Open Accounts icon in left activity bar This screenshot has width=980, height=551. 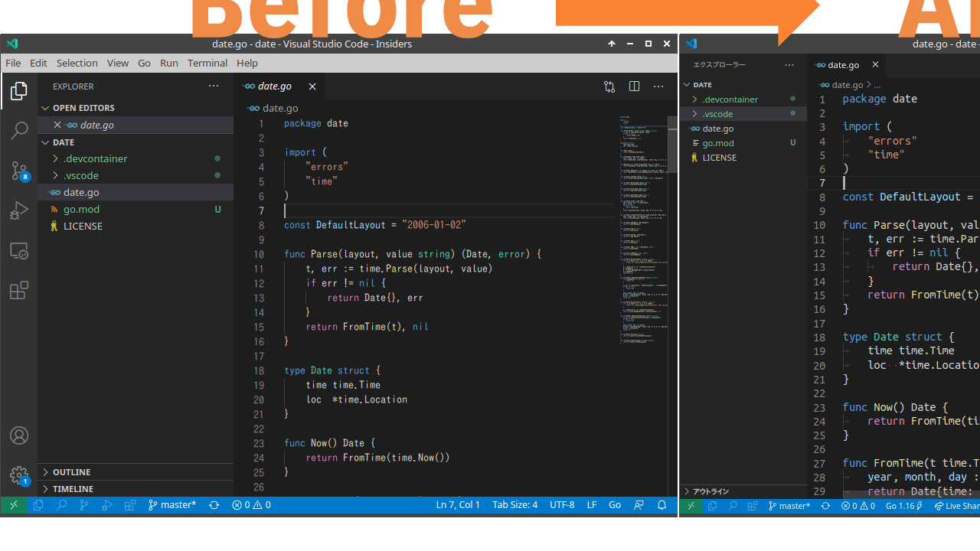click(19, 435)
